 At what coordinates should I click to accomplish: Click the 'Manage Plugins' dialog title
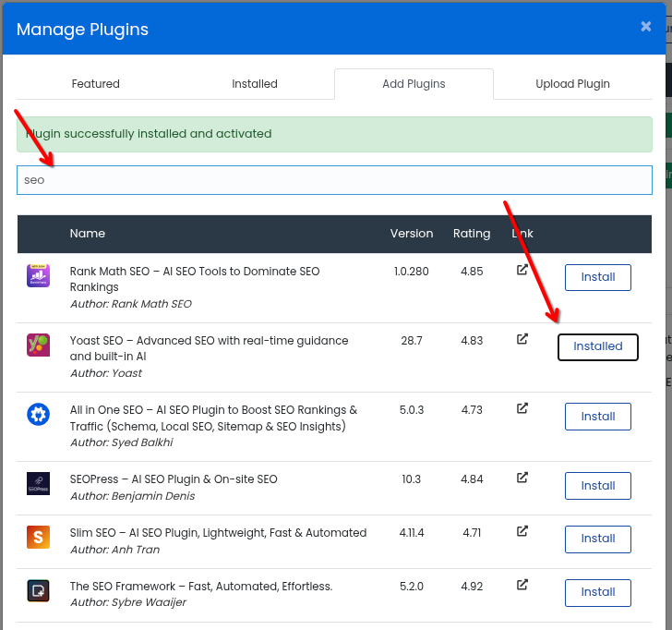82,30
